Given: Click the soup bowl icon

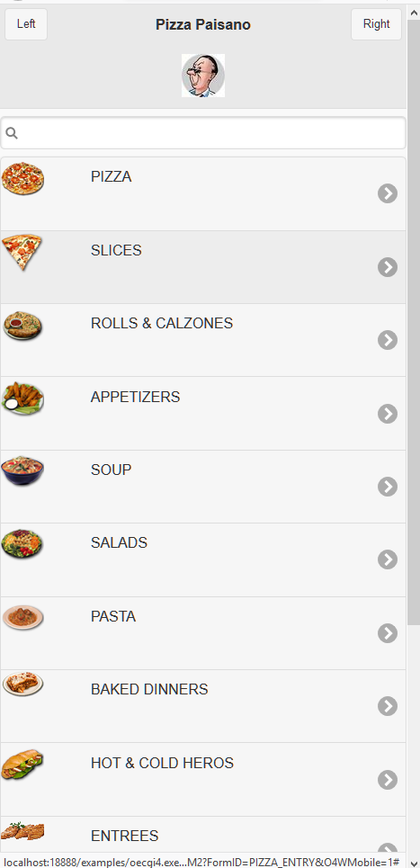Looking at the screenshot, I should (x=22, y=471).
